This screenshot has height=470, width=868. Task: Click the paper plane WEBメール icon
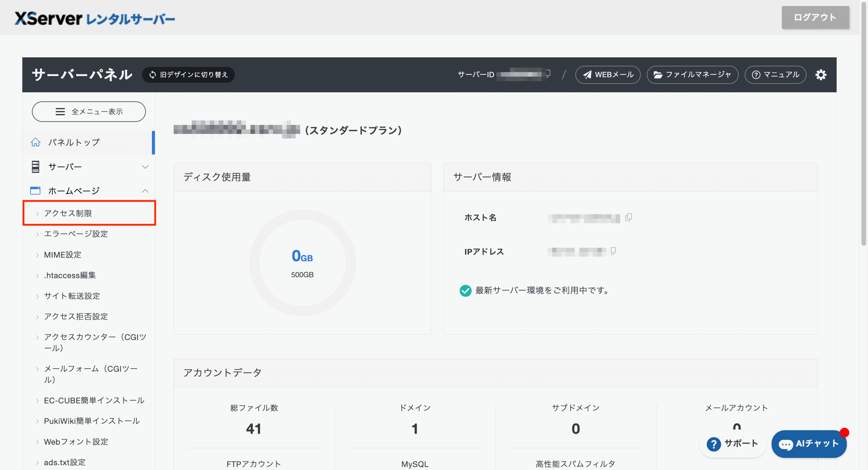[x=587, y=75]
